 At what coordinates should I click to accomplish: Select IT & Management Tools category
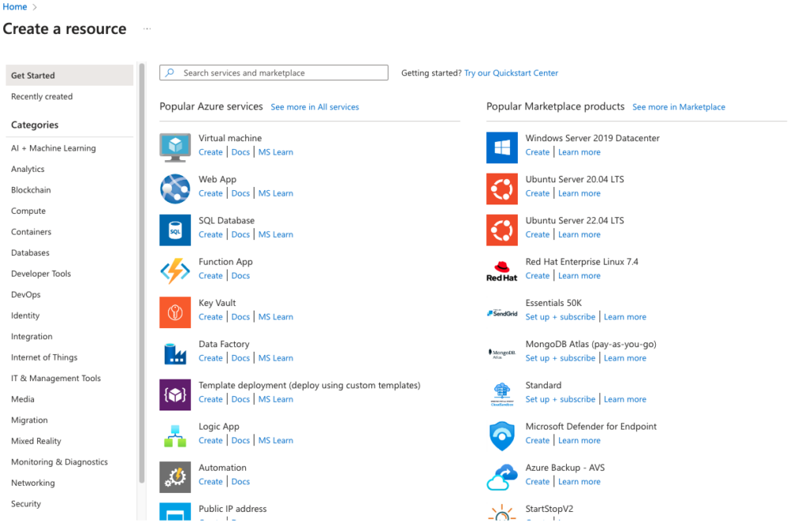coord(56,378)
